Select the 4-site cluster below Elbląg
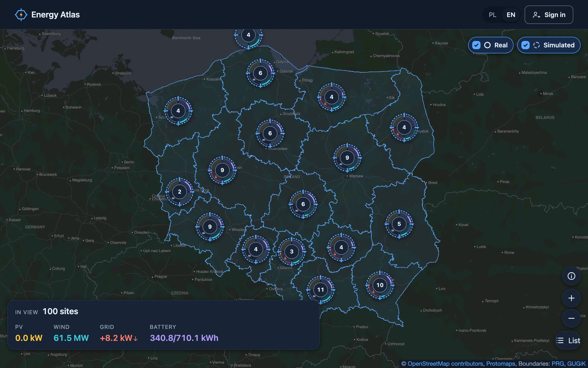The image size is (588, 368). click(331, 97)
